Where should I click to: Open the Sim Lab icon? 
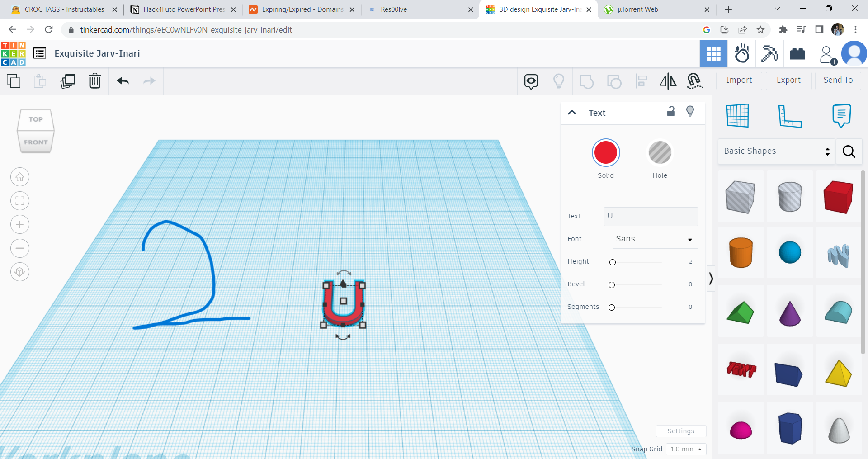[742, 54]
